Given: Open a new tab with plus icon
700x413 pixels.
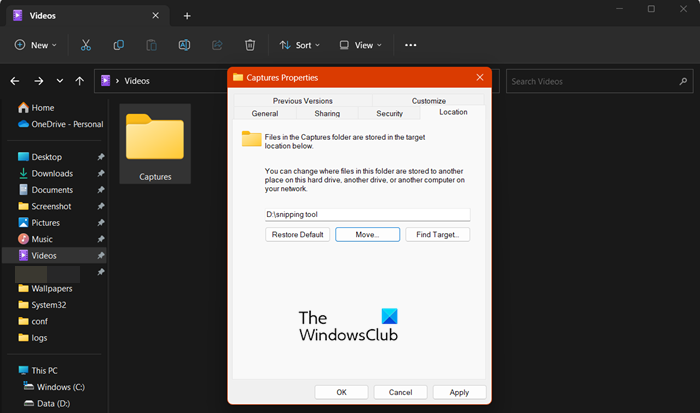Looking at the screenshot, I should (187, 15).
